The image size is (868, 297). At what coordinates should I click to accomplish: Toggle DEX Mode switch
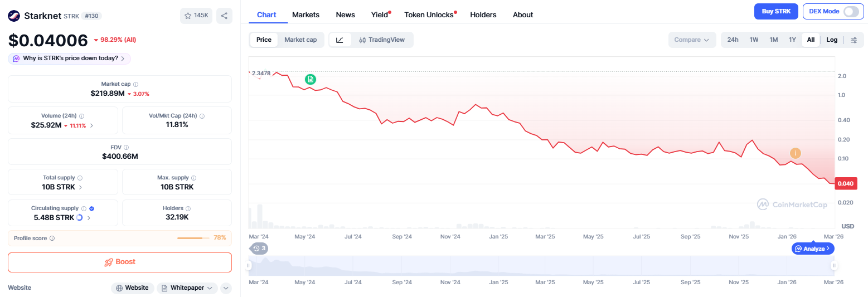[x=850, y=12]
